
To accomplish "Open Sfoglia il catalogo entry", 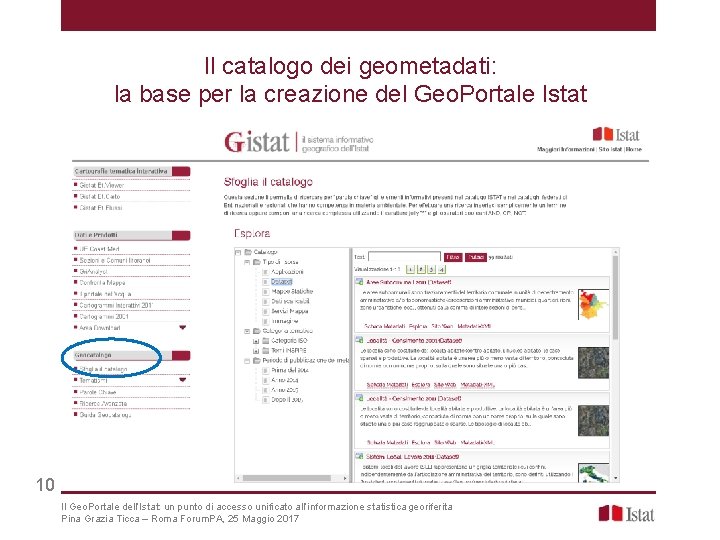I will tap(103, 369).
